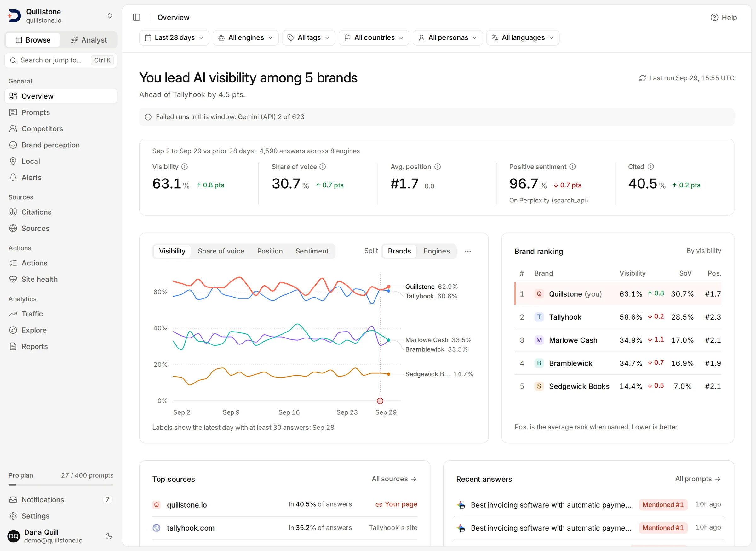Toggle dark mode moon icon
Viewport: 756px width, 551px height.
(x=108, y=536)
